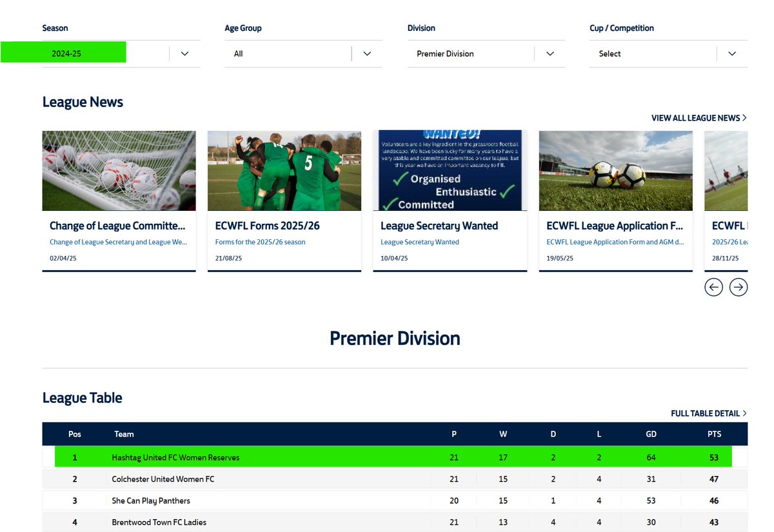
Task: Select Hashtag United FC Women Reserves team
Action: pos(175,458)
